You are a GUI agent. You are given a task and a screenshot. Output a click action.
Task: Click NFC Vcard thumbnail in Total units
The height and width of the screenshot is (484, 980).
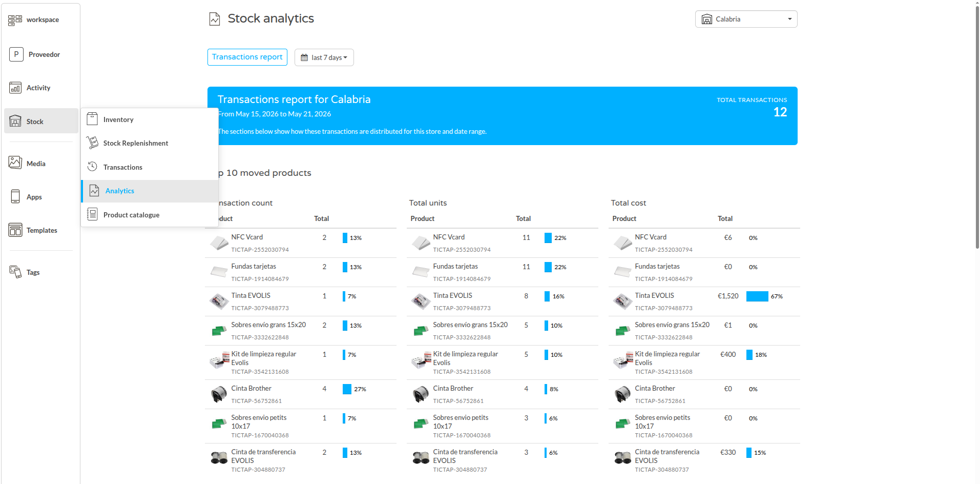[x=421, y=243]
